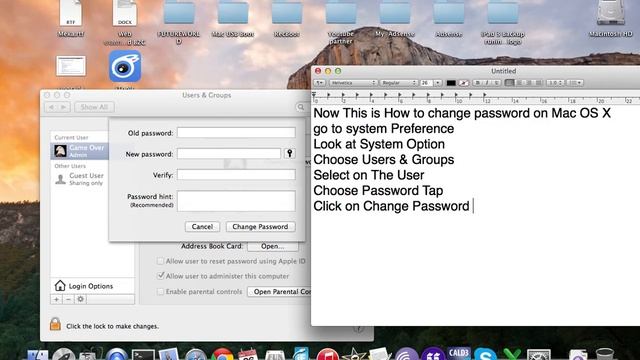Open Terminal from the Dock
Screen dimensions: 640x360
143,354
